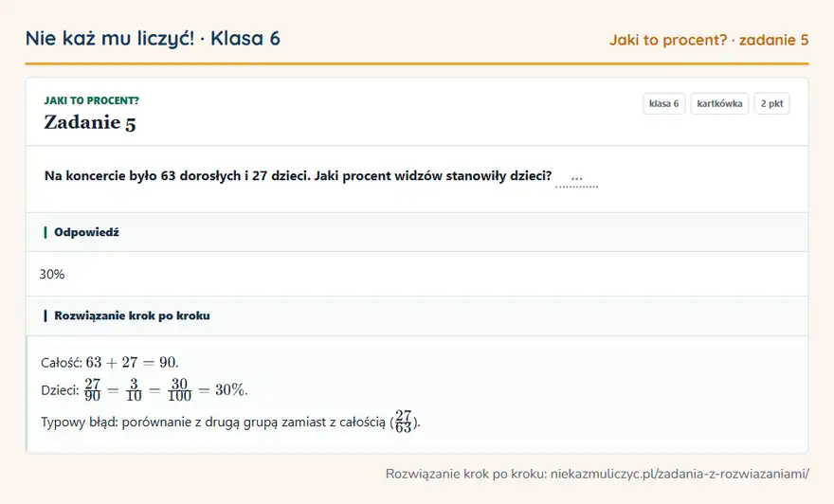The height and width of the screenshot is (504, 834).
Task: Click the 'Całość: 63 + 27 = 90.' line
Action: [110, 363]
